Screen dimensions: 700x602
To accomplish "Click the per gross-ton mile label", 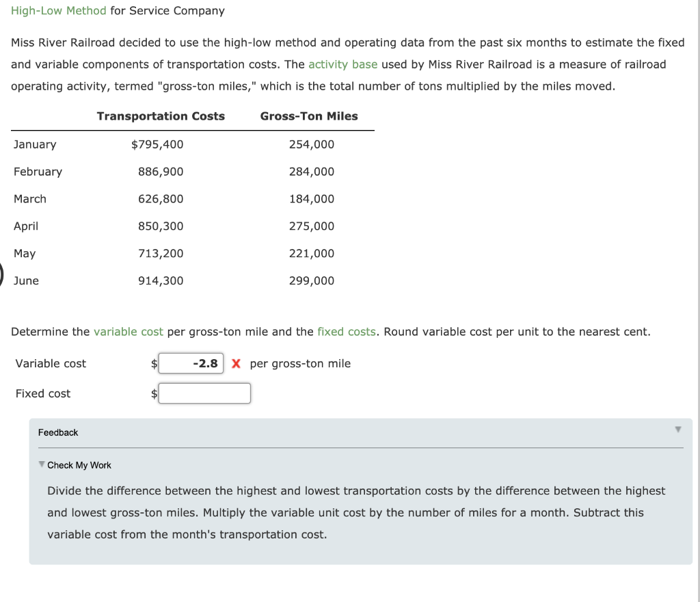I will point(299,363).
